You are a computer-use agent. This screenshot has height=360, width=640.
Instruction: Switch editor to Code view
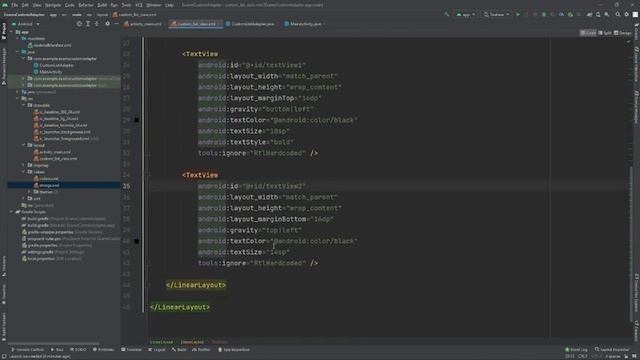pyautogui.click(x=588, y=33)
